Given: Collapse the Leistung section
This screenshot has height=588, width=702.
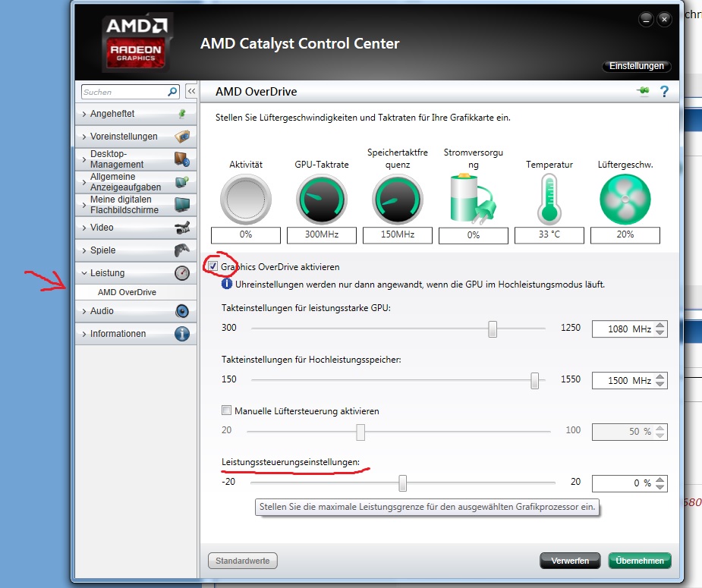Looking at the screenshot, I should 84,273.
